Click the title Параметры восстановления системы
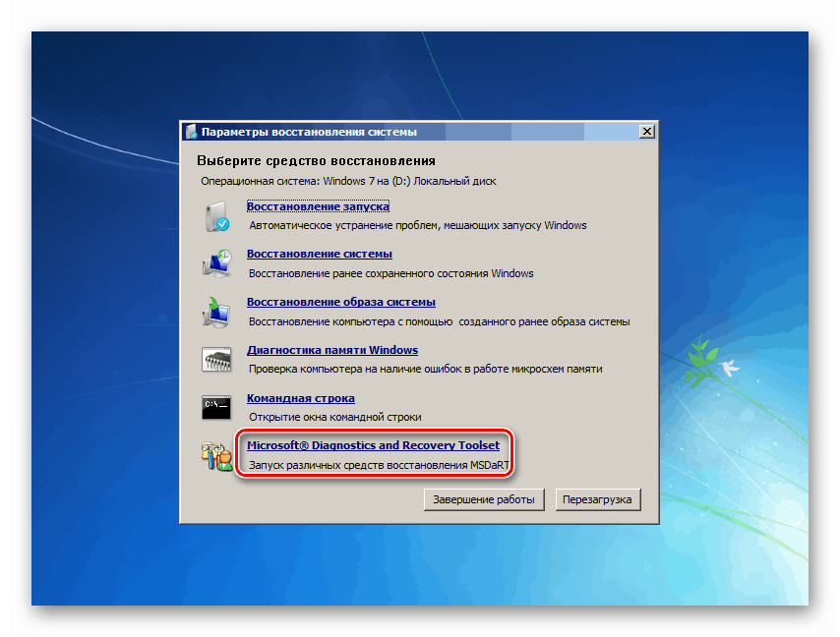This screenshot has height=637, width=840. (309, 132)
